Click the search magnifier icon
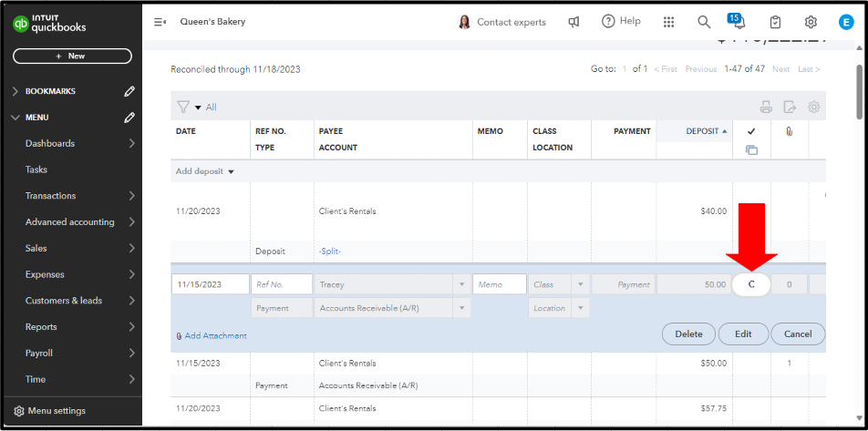The width and height of the screenshot is (868, 431). (704, 22)
